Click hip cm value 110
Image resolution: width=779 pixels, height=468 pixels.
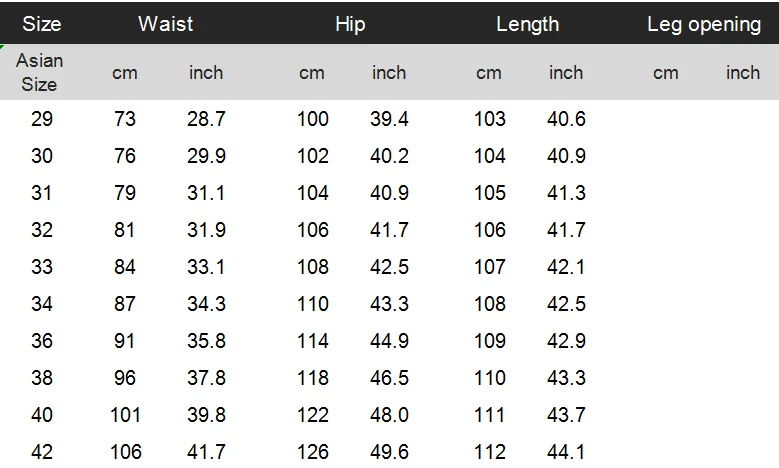tap(313, 304)
